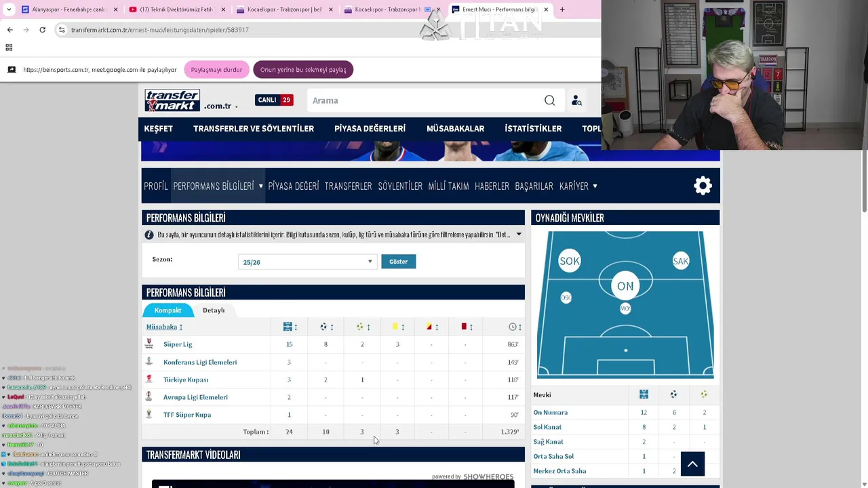Expand the info description chevron
Screen dimensions: 868x488
[x=519, y=235]
